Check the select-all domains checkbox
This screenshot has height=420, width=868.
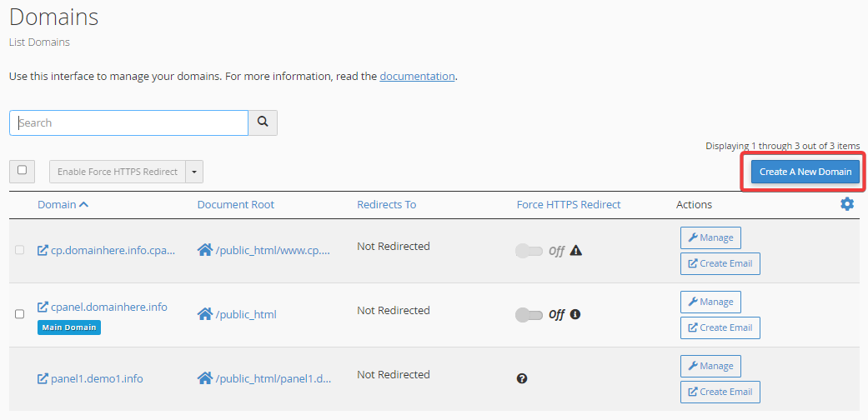pos(23,171)
